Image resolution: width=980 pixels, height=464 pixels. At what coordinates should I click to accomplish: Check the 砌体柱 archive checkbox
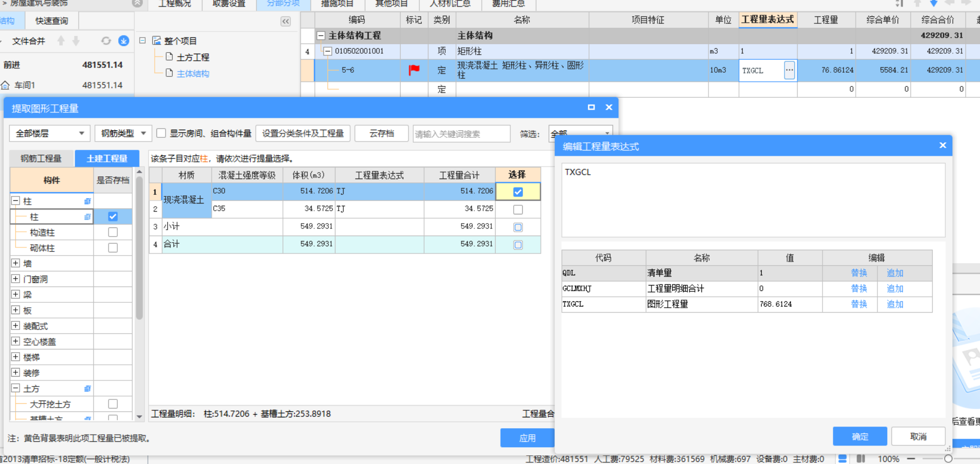(x=113, y=248)
